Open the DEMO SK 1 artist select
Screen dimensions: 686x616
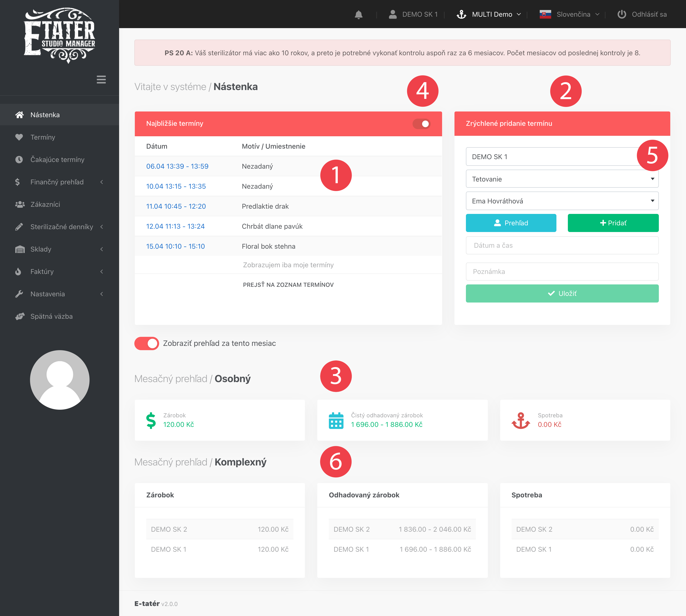click(x=562, y=157)
